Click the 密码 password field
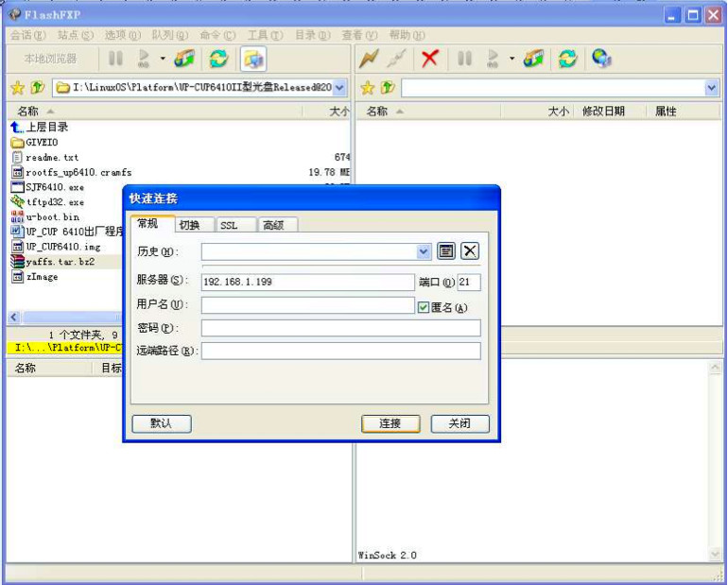Screen dimensions: 728x585 pos(340,328)
